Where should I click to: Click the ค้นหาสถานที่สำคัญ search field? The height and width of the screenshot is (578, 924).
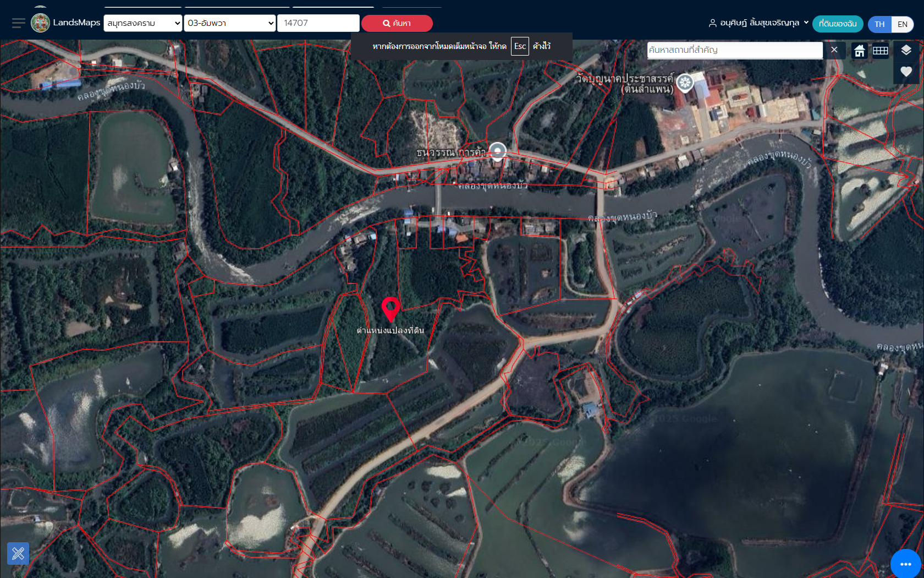click(734, 50)
